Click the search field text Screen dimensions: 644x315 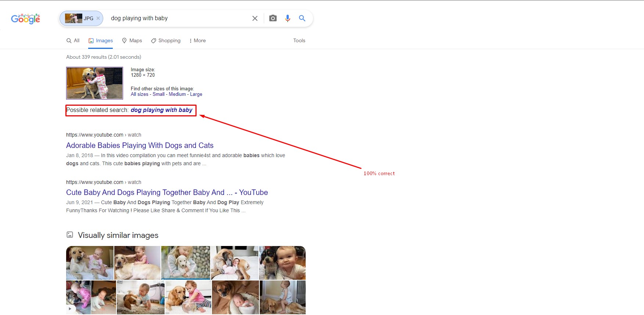139,18
